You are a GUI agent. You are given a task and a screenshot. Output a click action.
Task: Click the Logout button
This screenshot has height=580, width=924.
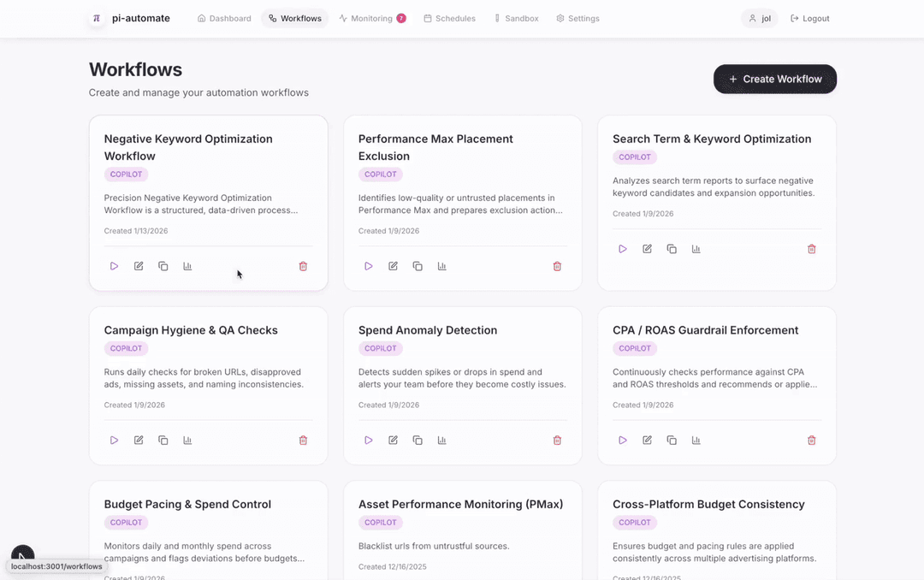[x=808, y=18]
